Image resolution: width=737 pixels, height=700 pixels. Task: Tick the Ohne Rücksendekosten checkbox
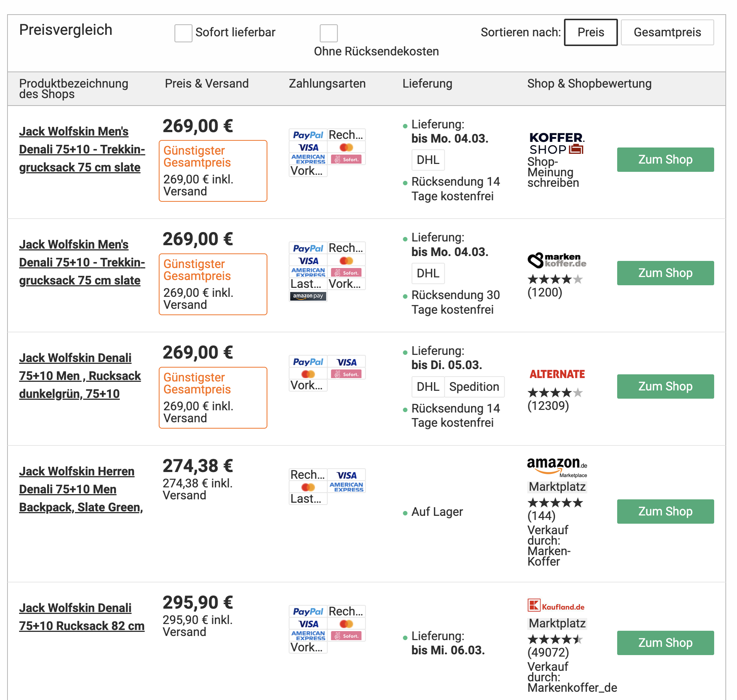pyautogui.click(x=328, y=33)
